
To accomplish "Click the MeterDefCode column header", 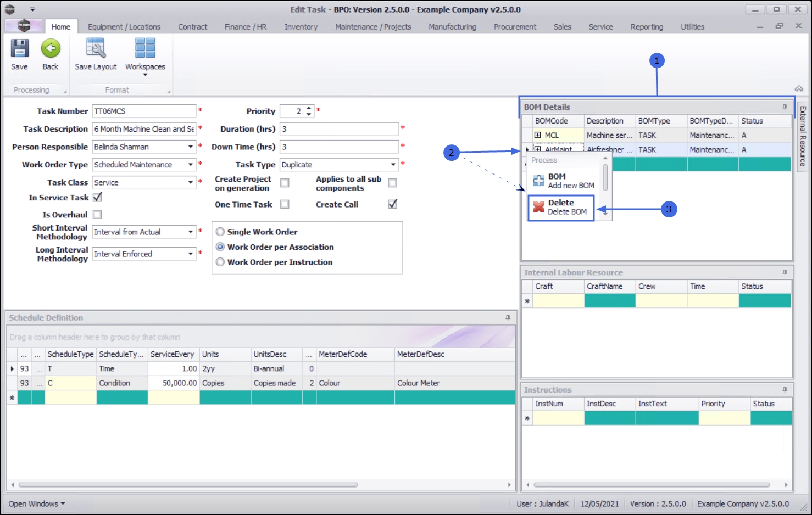I will [x=355, y=355].
